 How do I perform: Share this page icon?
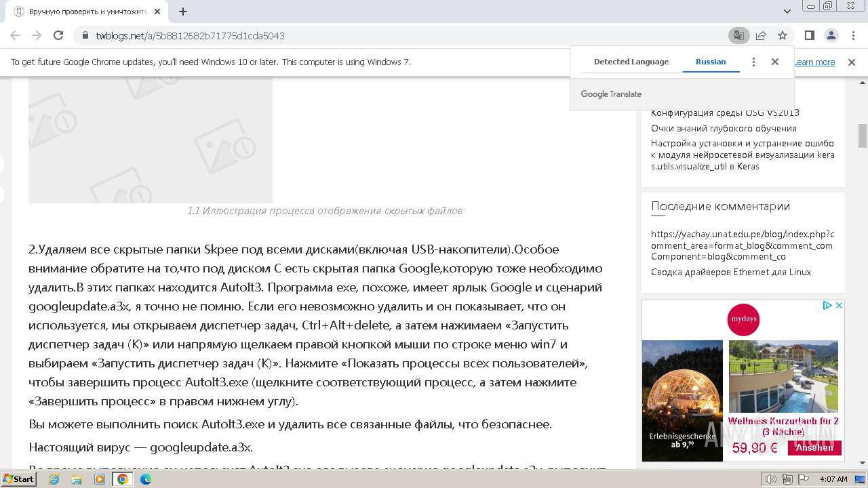click(761, 35)
